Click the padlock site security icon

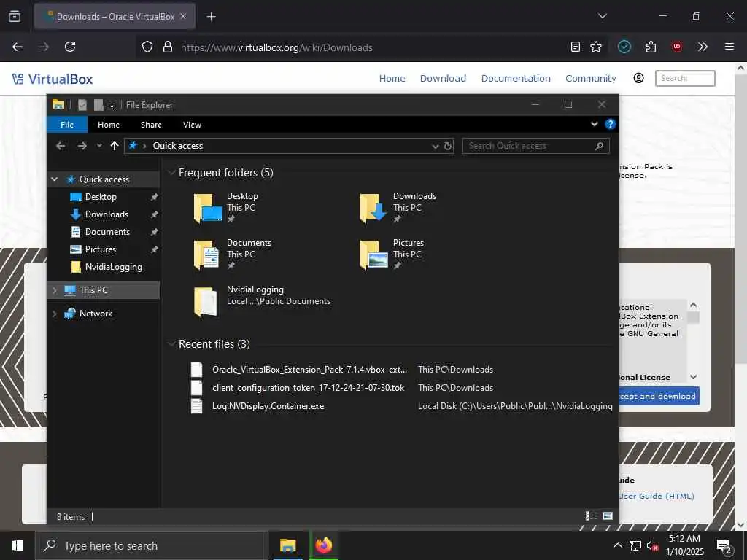tap(167, 47)
